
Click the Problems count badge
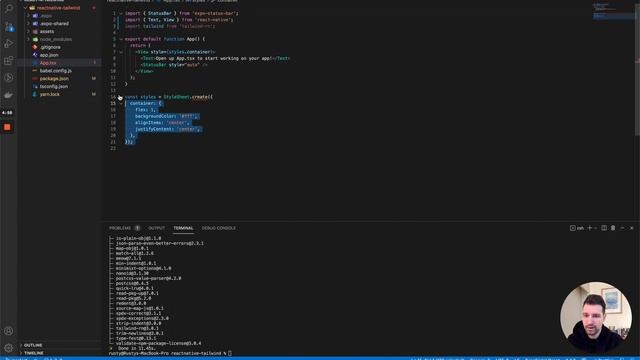click(138, 228)
